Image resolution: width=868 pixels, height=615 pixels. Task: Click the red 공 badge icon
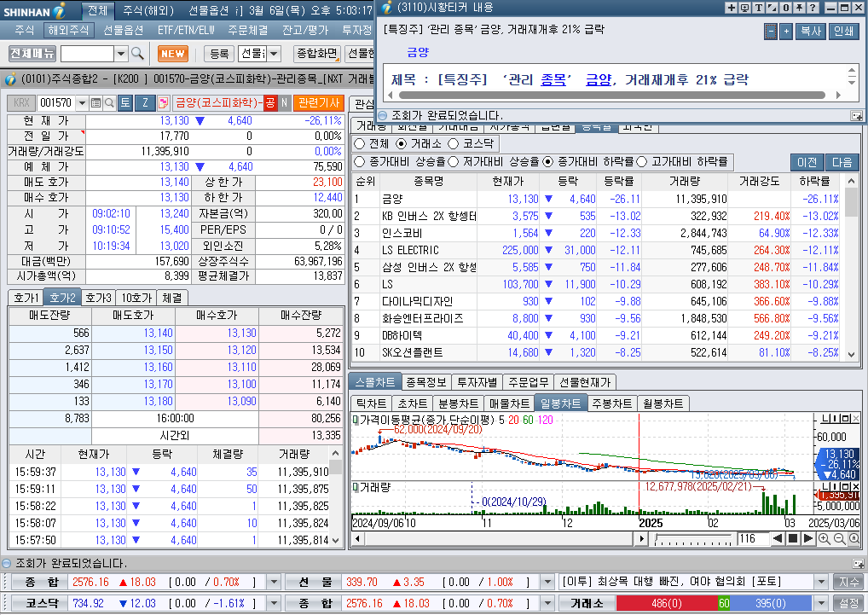click(x=270, y=103)
